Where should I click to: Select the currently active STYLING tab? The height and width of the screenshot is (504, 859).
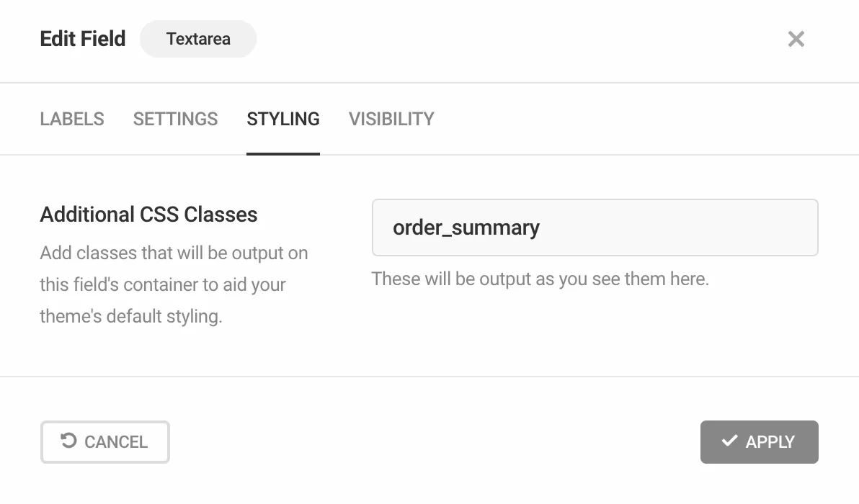pos(282,119)
